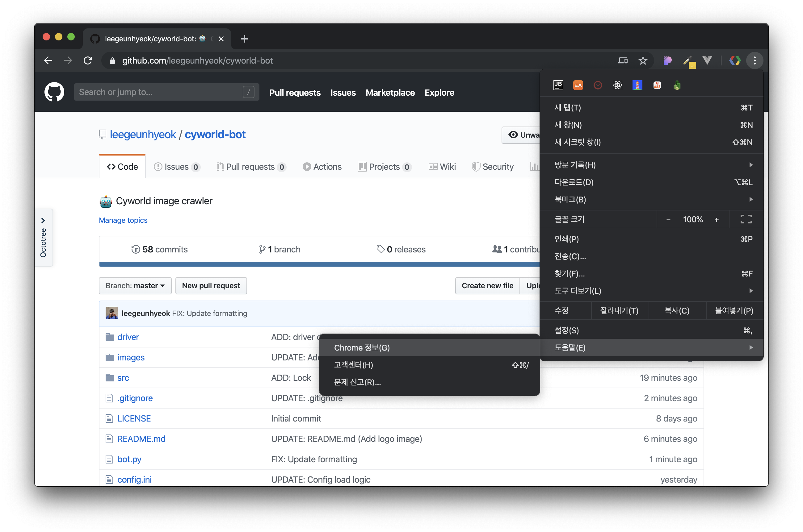Open the Branch: master dropdown
Image resolution: width=803 pixels, height=532 pixels.
(x=135, y=286)
